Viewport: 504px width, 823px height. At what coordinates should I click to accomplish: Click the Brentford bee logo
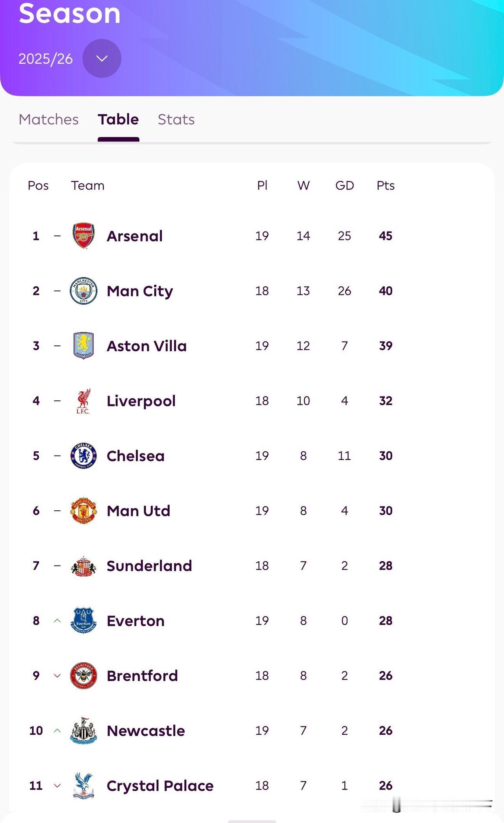click(x=83, y=675)
